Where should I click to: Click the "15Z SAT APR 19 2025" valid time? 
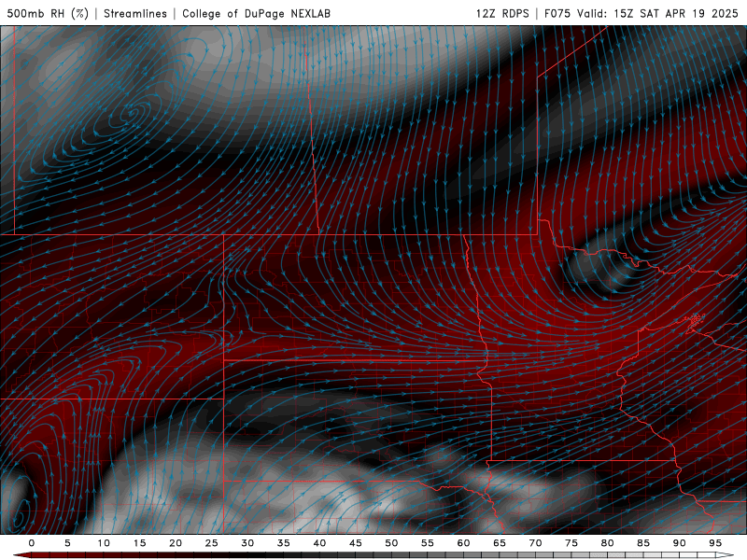675,13
